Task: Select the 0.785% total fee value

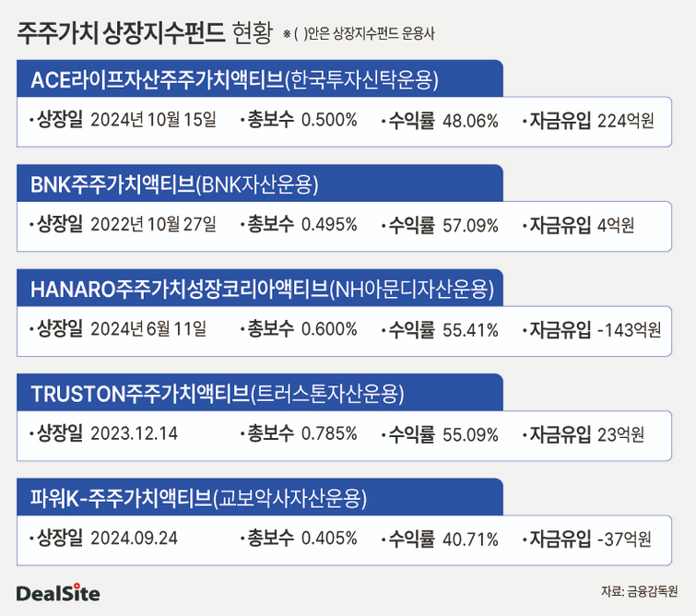Action: [329, 434]
